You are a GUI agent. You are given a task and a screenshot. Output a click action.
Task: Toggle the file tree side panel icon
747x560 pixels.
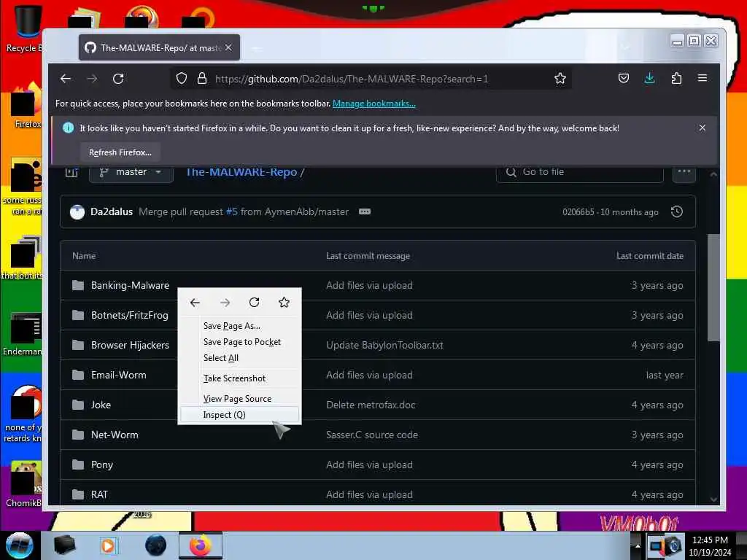[72, 172]
